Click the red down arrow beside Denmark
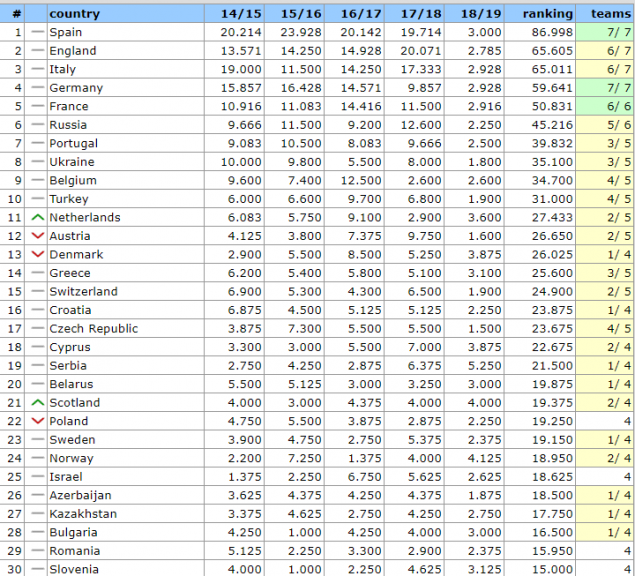 pyautogui.click(x=38, y=254)
